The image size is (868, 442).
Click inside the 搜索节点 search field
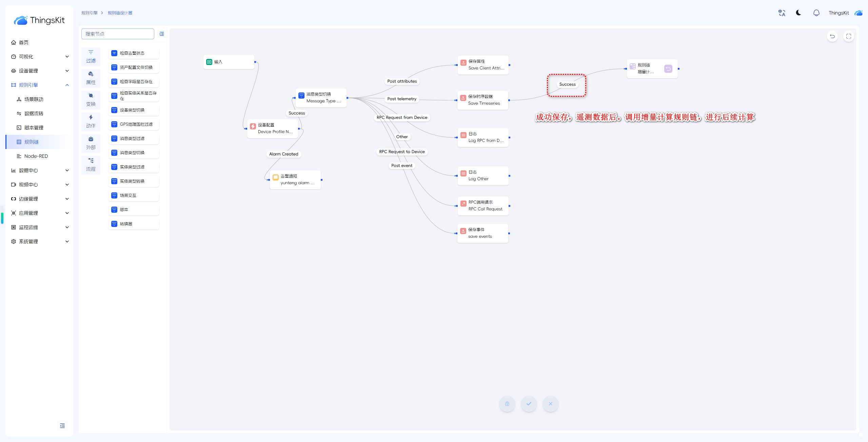point(118,34)
